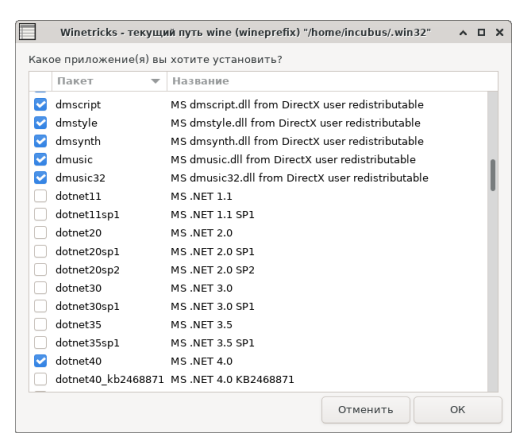Click the vertical scrollbar thumb
The height and width of the screenshot is (440, 517).
(x=493, y=175)
